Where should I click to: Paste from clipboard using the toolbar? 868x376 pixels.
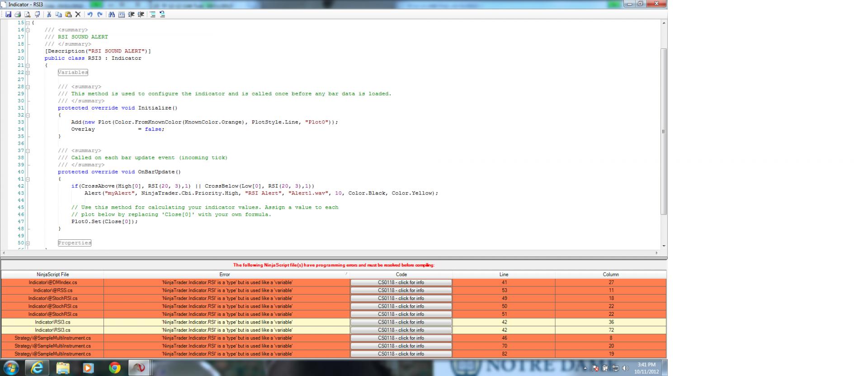click(x=68, y=14)
